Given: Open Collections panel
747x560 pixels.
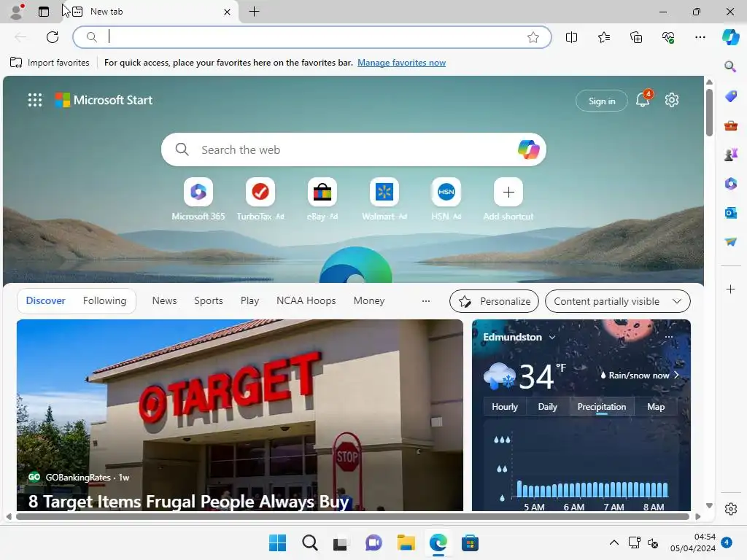Looking at the screenshot, I should click(x=636, y=37).
